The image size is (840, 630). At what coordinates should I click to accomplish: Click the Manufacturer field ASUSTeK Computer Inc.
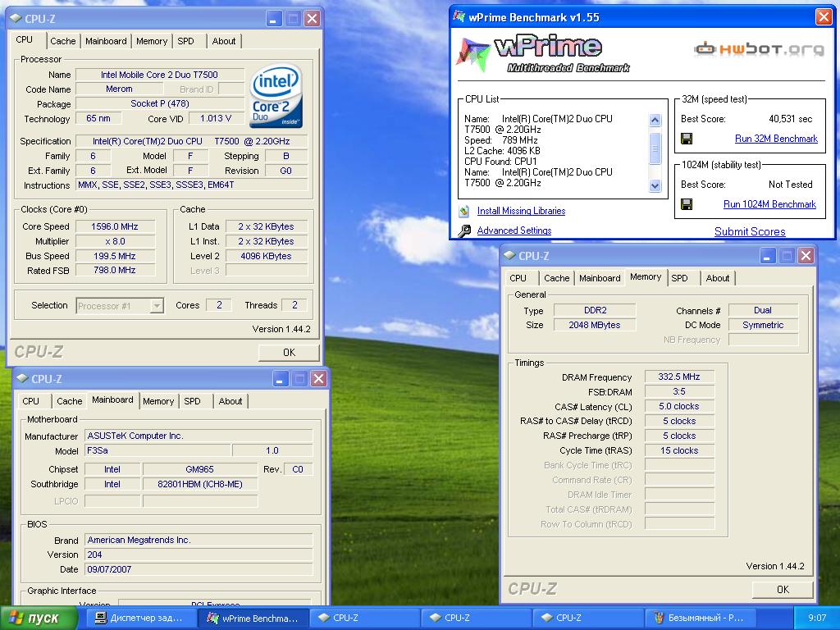click(199, 436)
